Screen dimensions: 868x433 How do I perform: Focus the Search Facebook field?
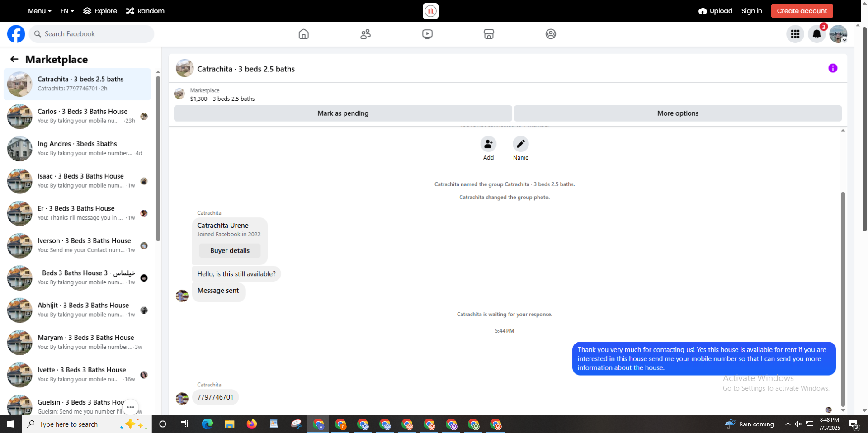[x=91, y=34]
